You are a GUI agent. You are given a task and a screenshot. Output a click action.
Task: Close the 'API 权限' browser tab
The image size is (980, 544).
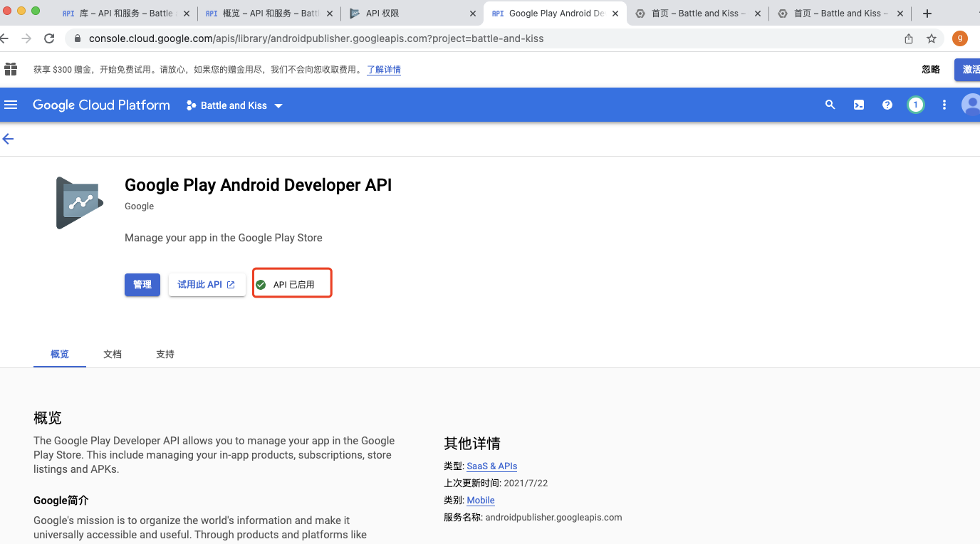click(473, 14)
